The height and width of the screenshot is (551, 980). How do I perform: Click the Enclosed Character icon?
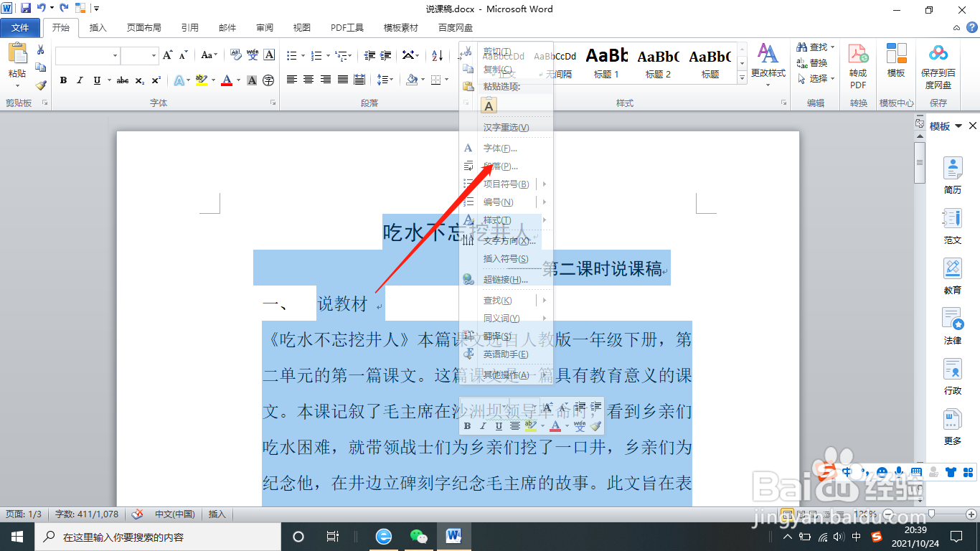pyautogui.click(x=268, y=80)
